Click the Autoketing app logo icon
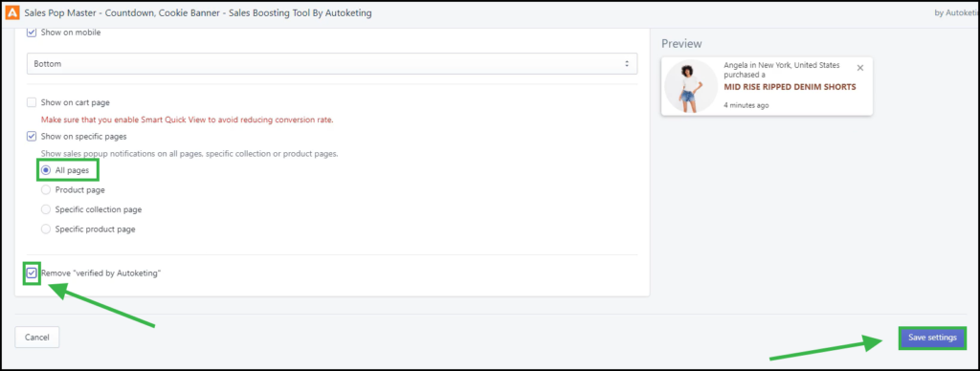The width and height of the screenshot is (980, 371). pyautogui.click(x=12, y=12)
